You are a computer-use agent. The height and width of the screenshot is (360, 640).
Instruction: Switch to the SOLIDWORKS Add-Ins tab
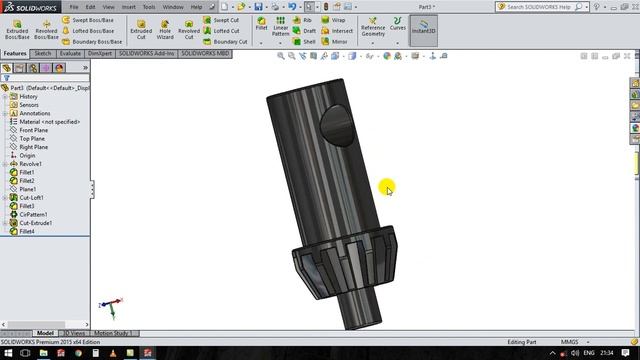147,53
